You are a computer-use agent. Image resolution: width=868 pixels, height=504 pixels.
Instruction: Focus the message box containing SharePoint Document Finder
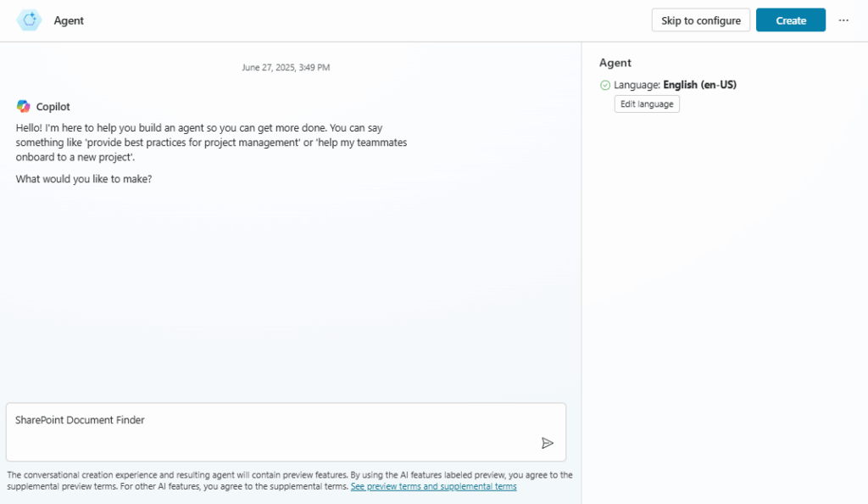tap(286, 431)
